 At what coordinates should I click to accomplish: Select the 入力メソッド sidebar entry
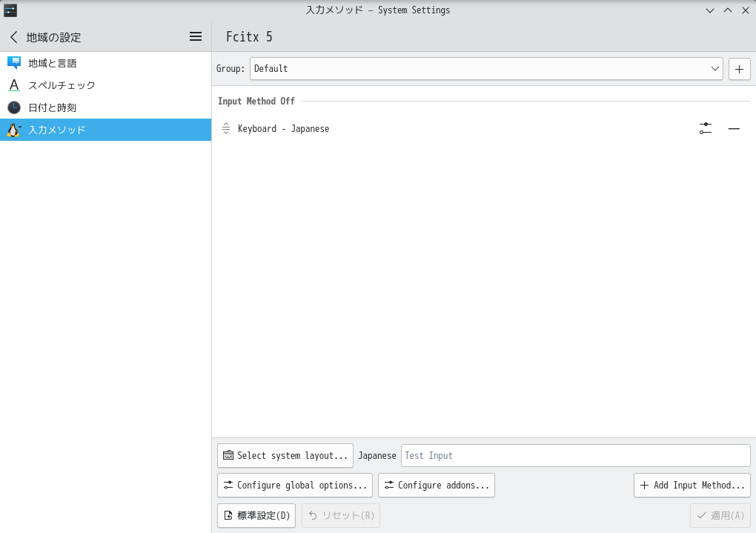[105, 130]
